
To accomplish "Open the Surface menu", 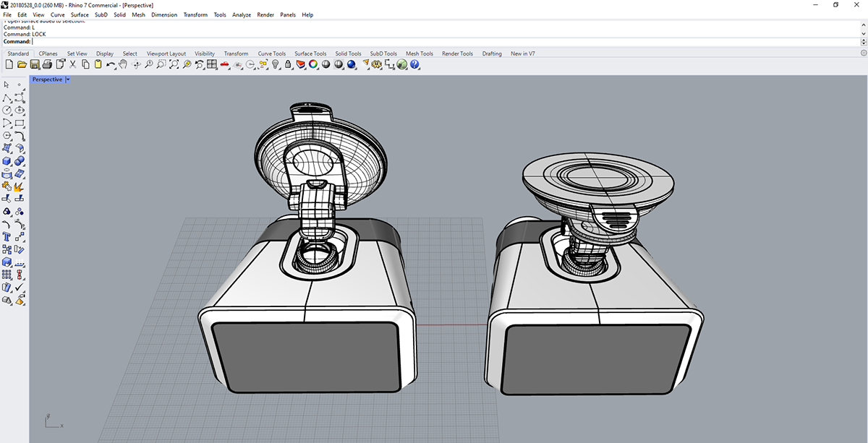I will (x=80, y=14).
